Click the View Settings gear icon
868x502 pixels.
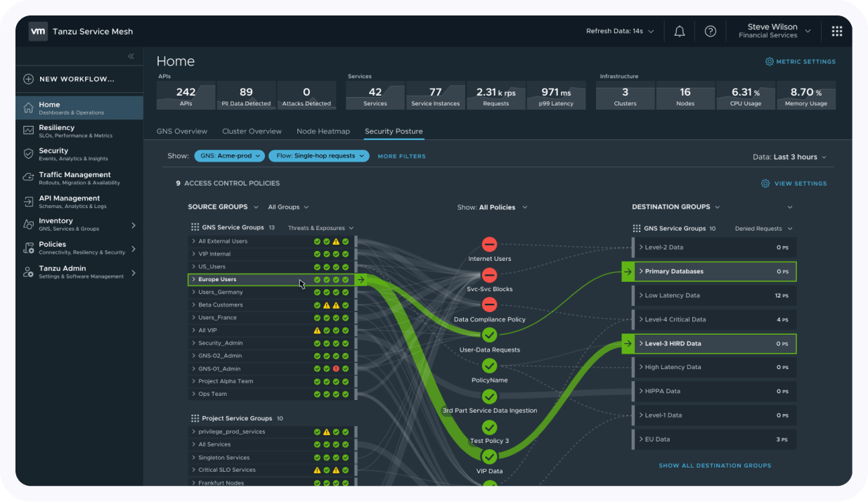765,184
